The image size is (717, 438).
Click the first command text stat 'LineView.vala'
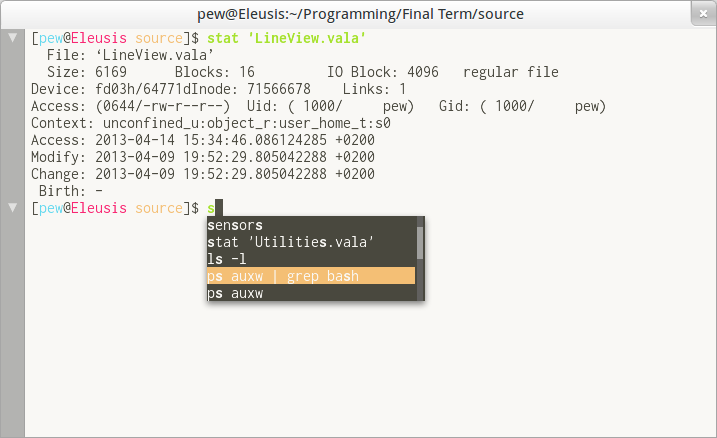tap(287, 38)
